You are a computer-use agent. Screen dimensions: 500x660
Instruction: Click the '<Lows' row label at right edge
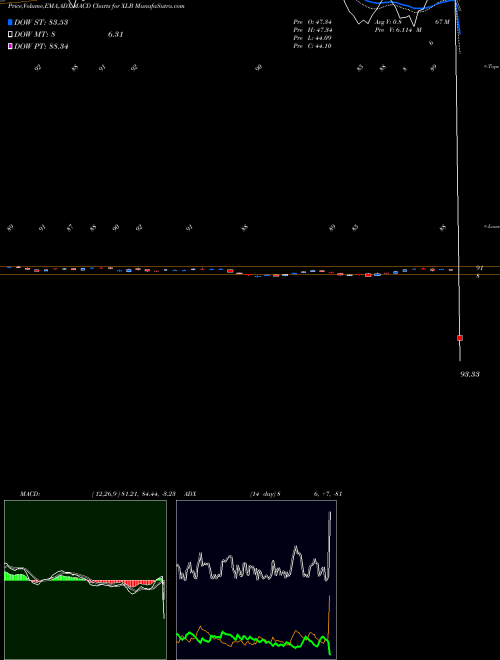[x=492, y=227]
